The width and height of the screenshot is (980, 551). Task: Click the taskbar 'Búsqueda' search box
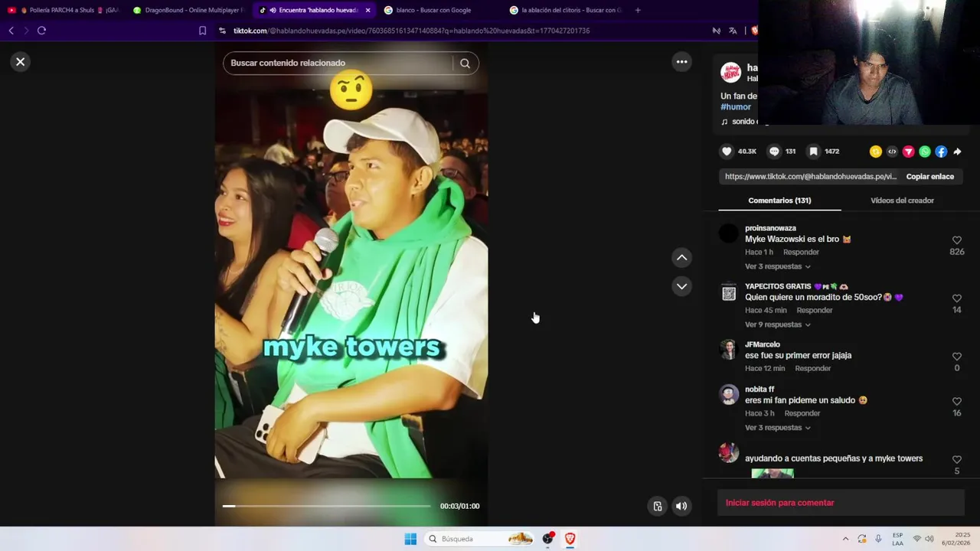[479, 539]
